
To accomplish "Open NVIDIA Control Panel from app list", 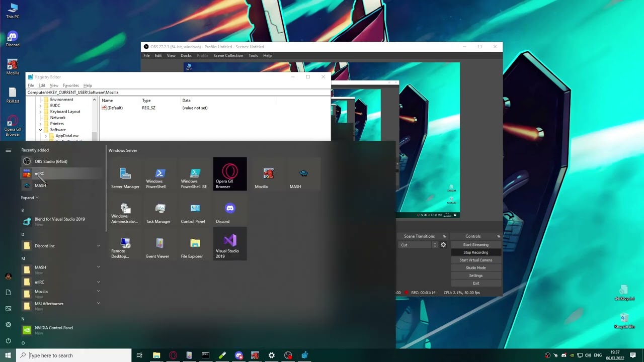I will click(x=61, y=330).
